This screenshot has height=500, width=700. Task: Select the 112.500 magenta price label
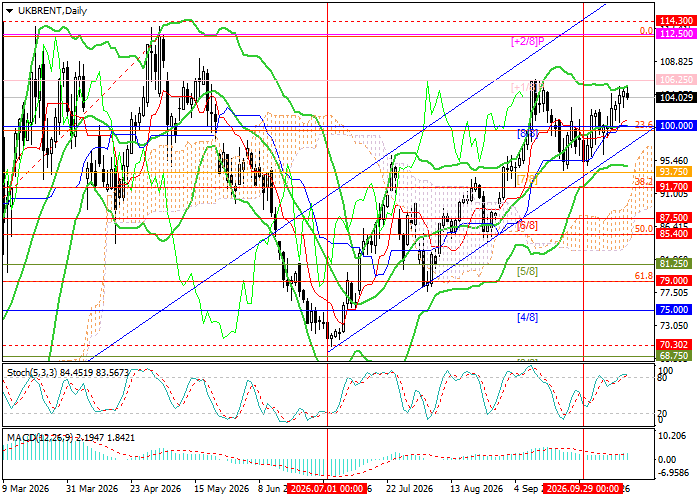coord(676,33)
